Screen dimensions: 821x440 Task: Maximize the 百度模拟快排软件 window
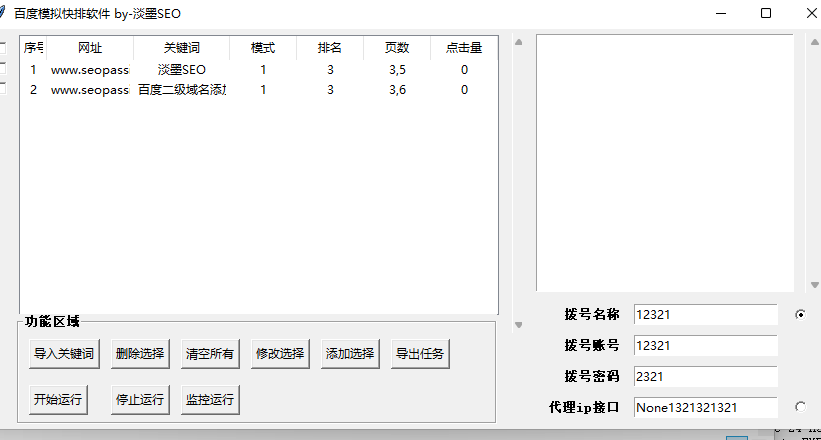point(766,14)
